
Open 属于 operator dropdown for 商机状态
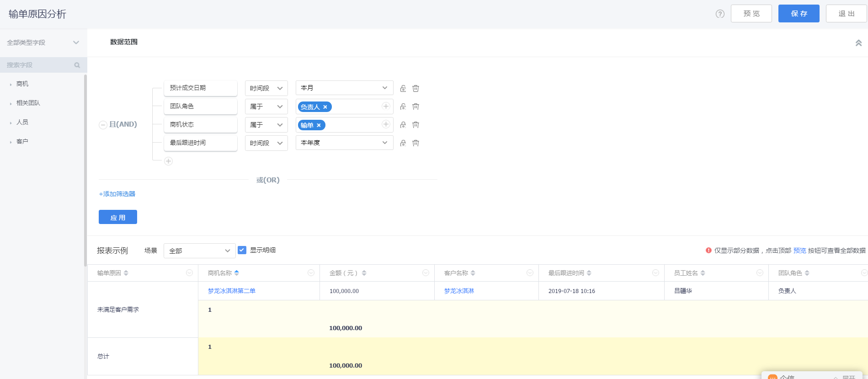pyautogui.click(x=266, y=125)
